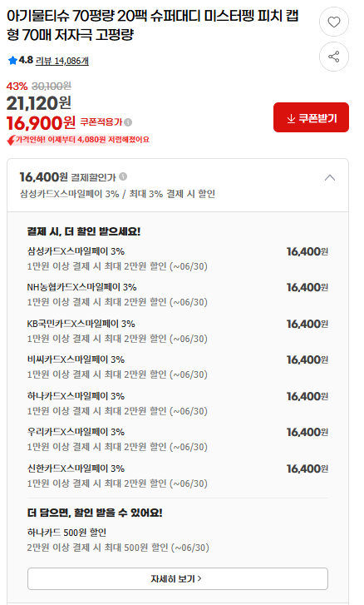Click the blue star rating icon

pyautogui.click(x=12, y=60)
